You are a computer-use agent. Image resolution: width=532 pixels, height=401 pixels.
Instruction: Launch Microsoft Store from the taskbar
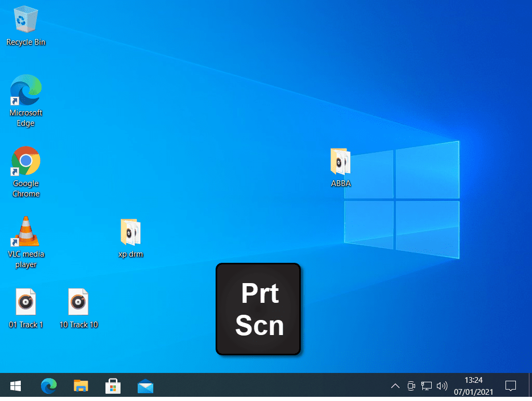(113, 386)
